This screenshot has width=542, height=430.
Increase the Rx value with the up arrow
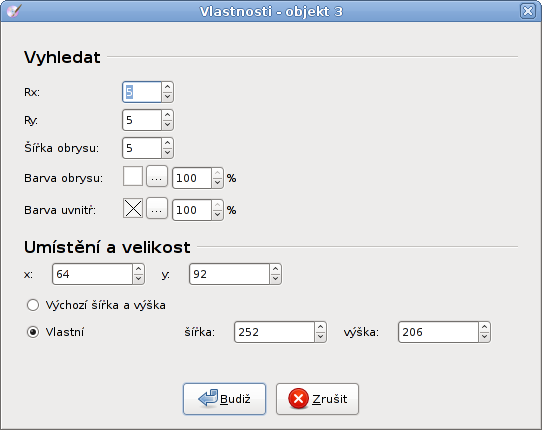pos(168,87)
